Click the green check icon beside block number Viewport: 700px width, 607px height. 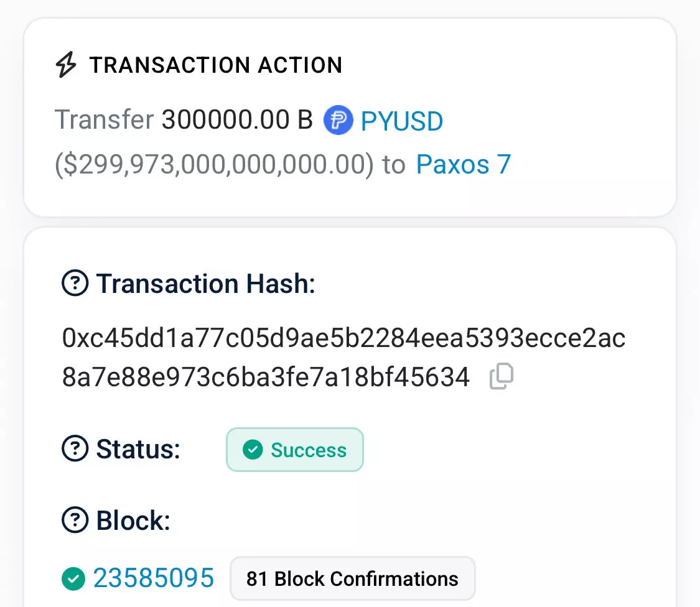(73, 579)
